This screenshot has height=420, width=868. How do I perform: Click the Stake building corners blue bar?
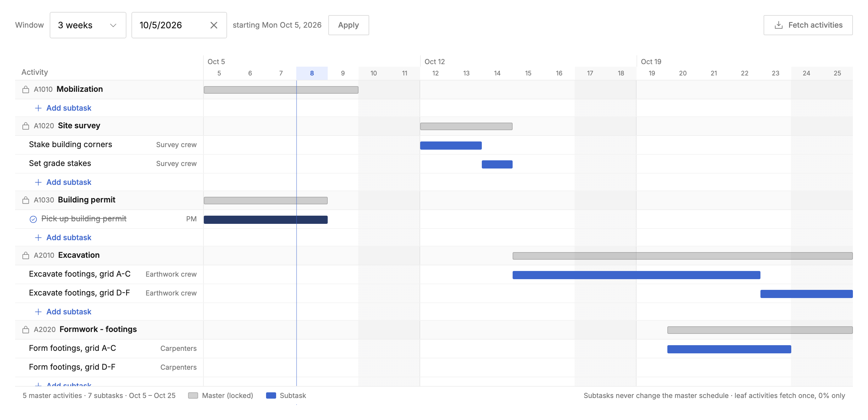tap(451, 146)
